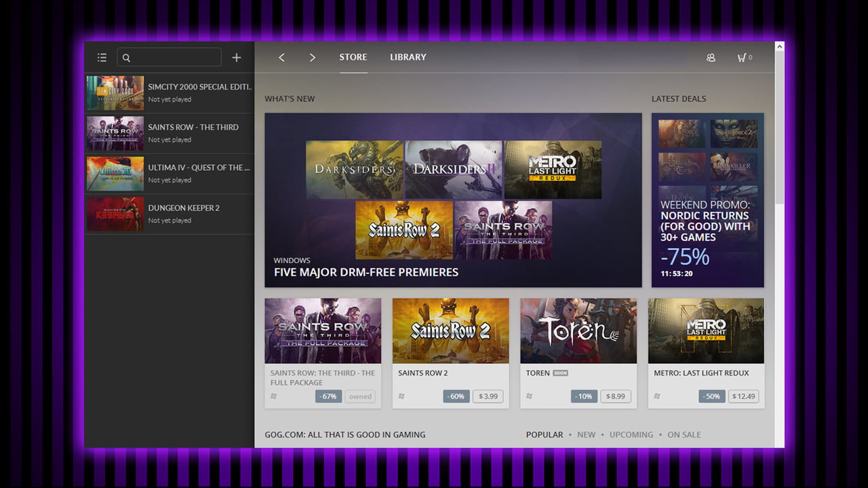Click the plus icon to add a game
Screen dimensions: 868x488
click(237, 58)
